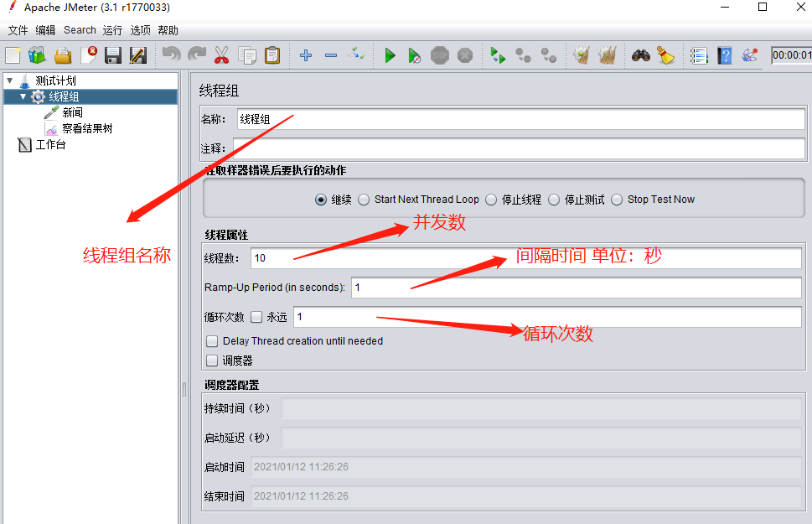Click the 注释 comments input field
Image resolution: width=812 pixels, height=524 pixels.
tap(519, 148)
